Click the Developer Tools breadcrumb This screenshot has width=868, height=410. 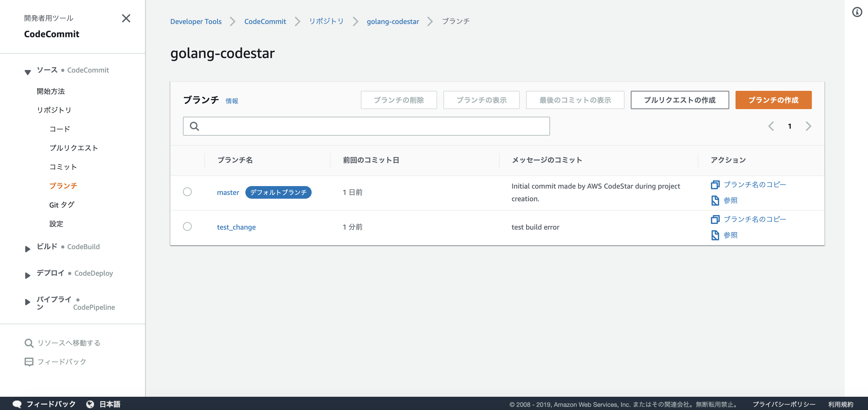click(x=196, y=21)
